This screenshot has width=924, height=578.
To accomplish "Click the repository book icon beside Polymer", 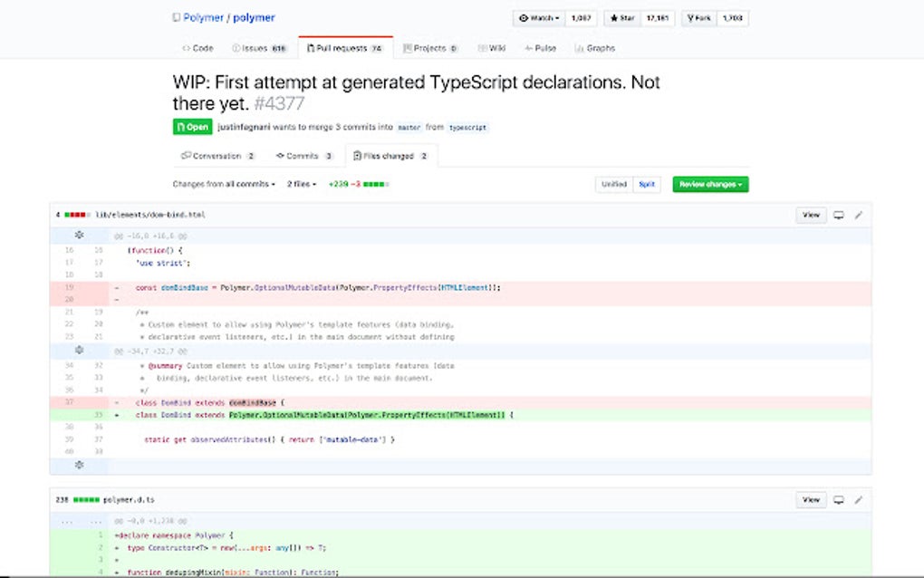I will tap(176, 18).
